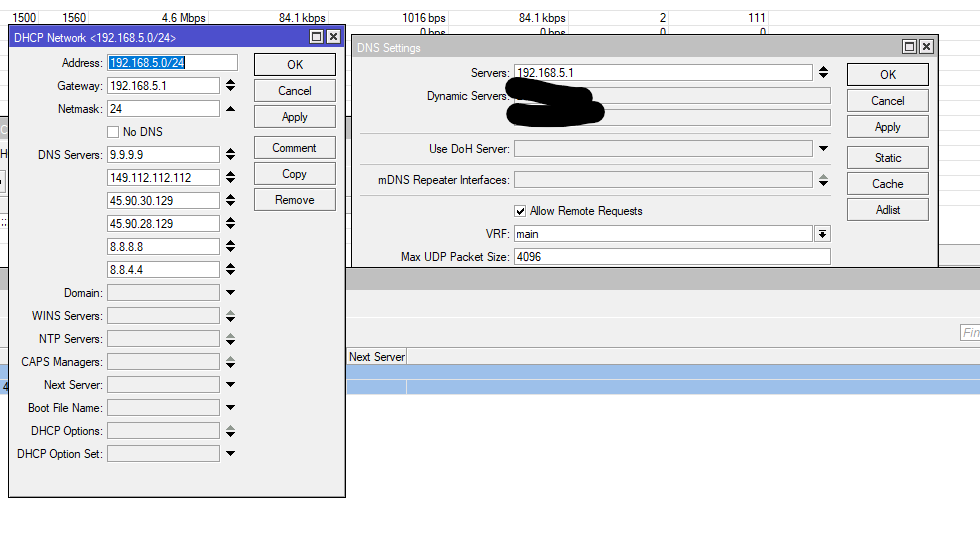Click CAPS Managers add/remove arrows

pyautogui.click(x=231, y=362)
